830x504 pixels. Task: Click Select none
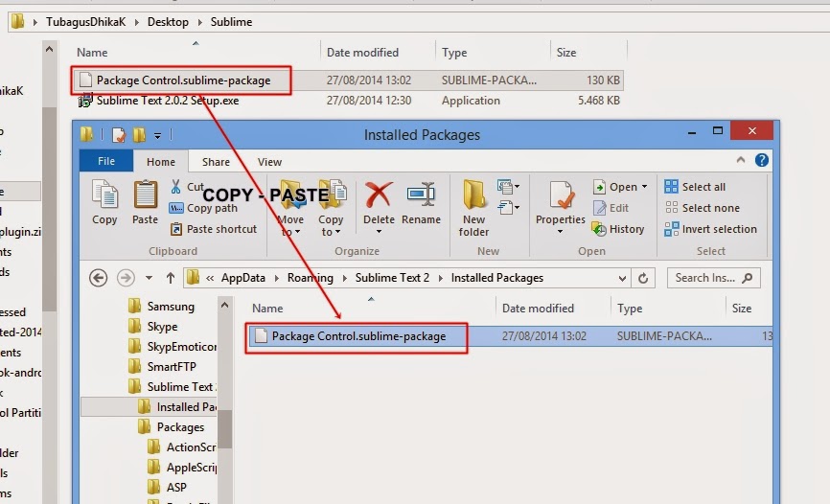(702, 208)
